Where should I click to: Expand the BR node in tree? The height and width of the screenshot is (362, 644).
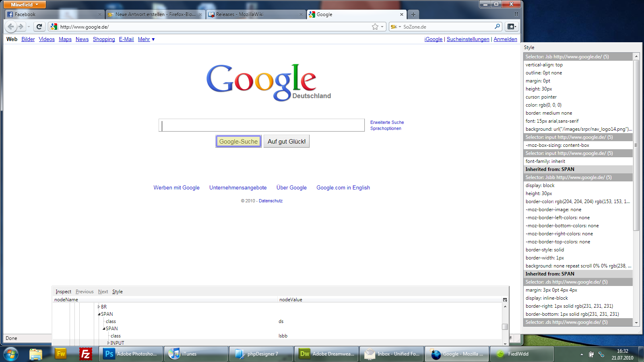[x=99, y=307]
